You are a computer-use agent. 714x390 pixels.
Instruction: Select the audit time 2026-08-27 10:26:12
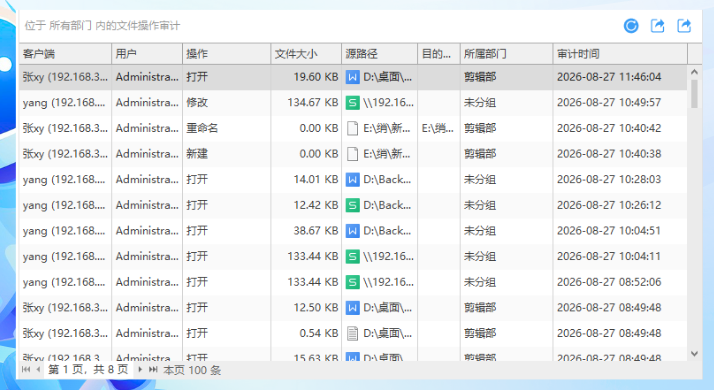coord(609,205)
